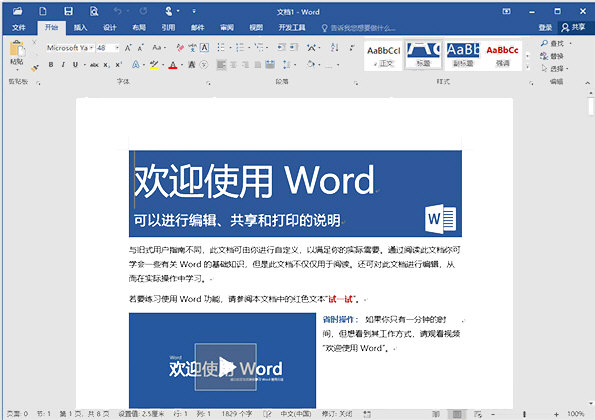Viewport: 595px width, 420px height.
Task: Open the font name dropdown
Action: pos(91,48)
